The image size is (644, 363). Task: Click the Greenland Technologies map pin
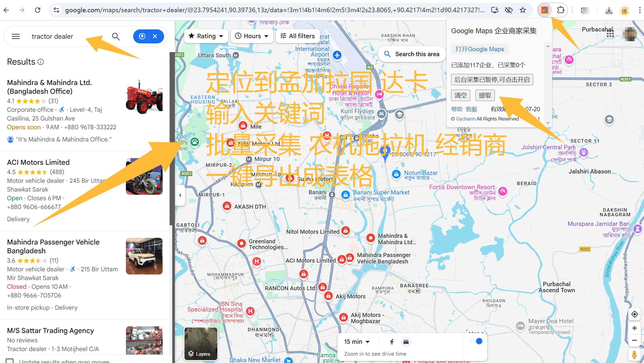[x=242, y=243]
